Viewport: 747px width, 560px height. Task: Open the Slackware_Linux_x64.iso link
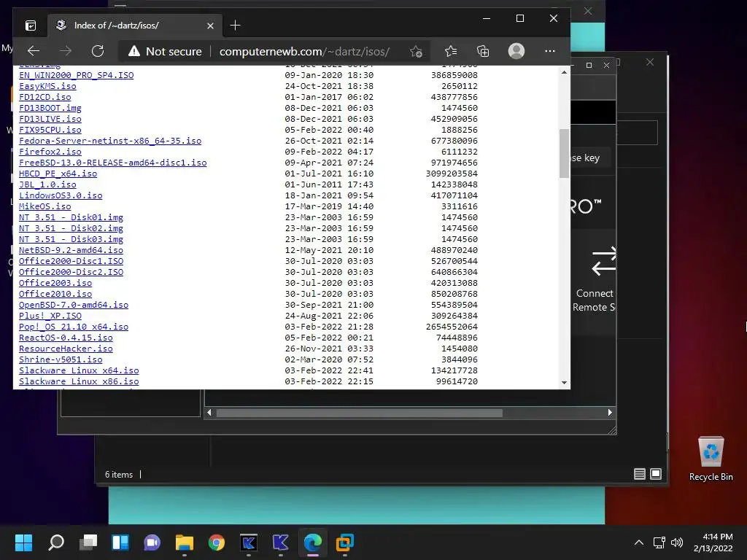point(79,371)
